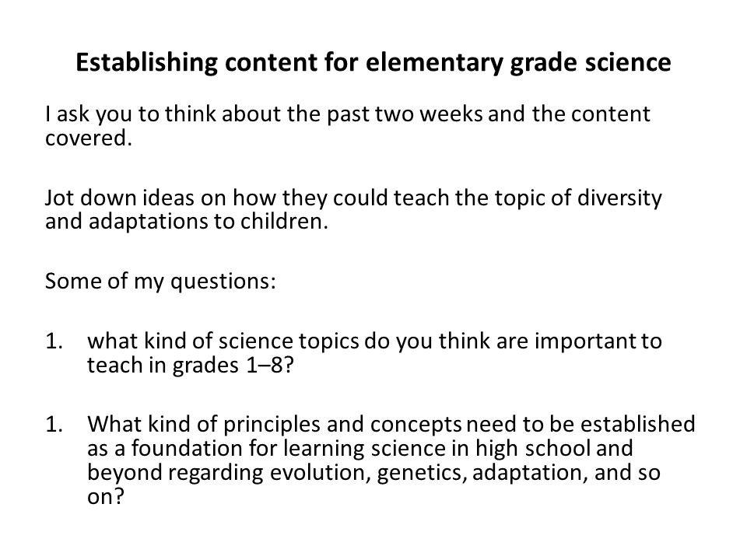This screenshot has height=560, width=747.
Task: Click the list number before 'What kind of principles'
Action: [x=54, y=425]
